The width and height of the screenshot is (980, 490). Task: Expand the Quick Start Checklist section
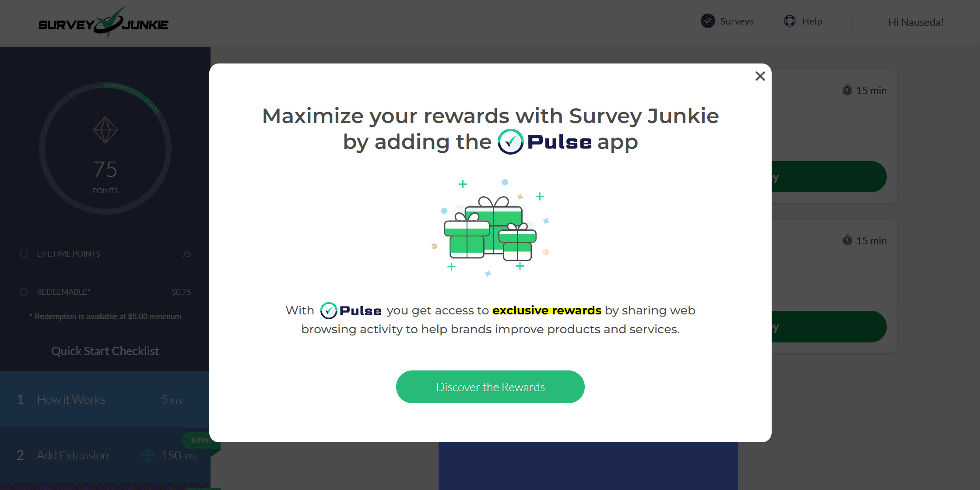coord(105,351)
